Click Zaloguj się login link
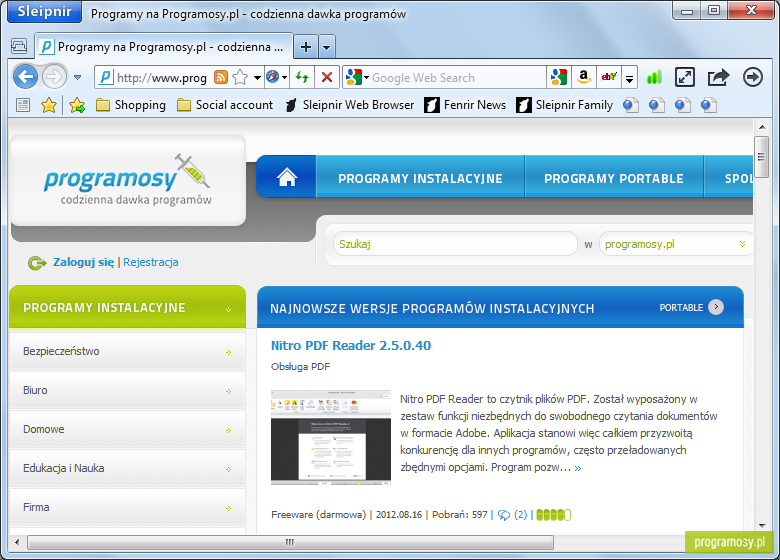 click(x=84, y=262)
